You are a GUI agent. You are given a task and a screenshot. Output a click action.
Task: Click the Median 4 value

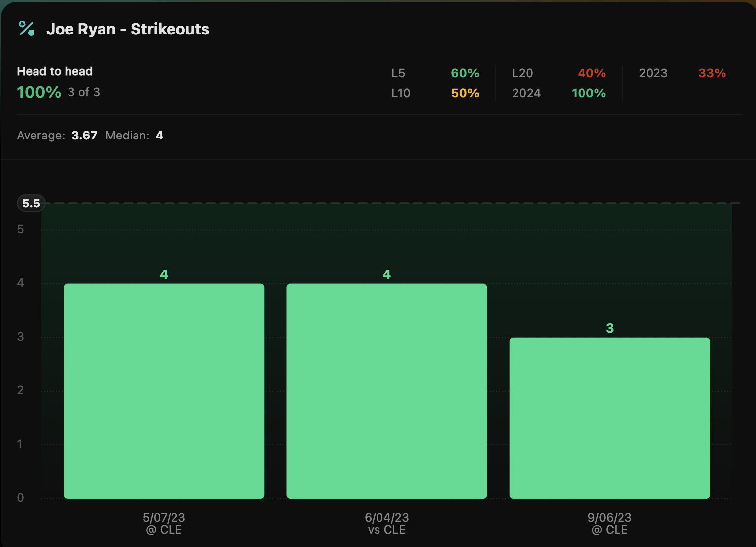pyautogui.click(x=159, y=136)
